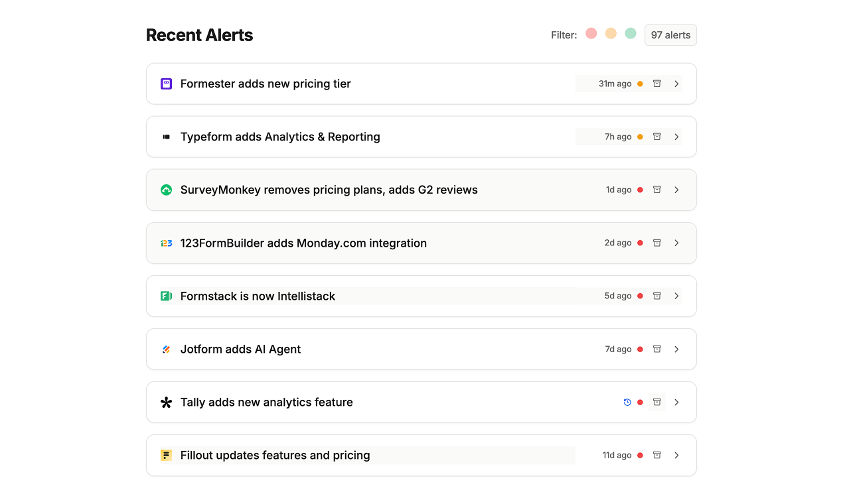Archive the Typeform Analytics & Reporting alert
Image resolution: width=843 pixels, height=504 pixels.
657,137
